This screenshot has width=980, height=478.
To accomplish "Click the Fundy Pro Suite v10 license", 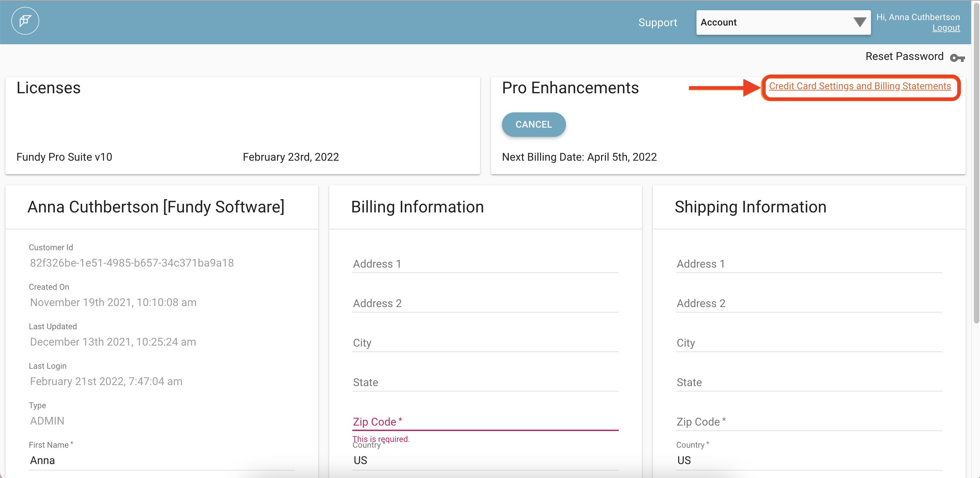I will (64, 157).
